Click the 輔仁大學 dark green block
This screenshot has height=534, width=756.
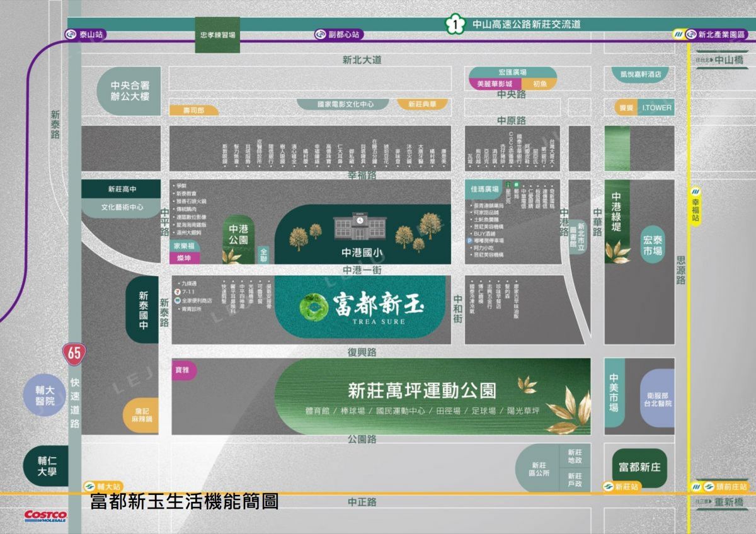[45, 467]
